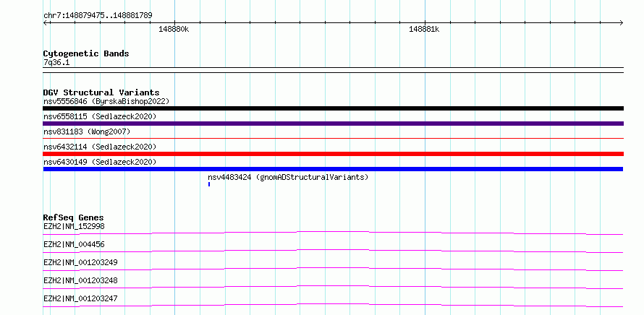This screenshot has height=315, width=644.
Task: Select the black nsv5556846 variant bar
Action: point(333,108)
